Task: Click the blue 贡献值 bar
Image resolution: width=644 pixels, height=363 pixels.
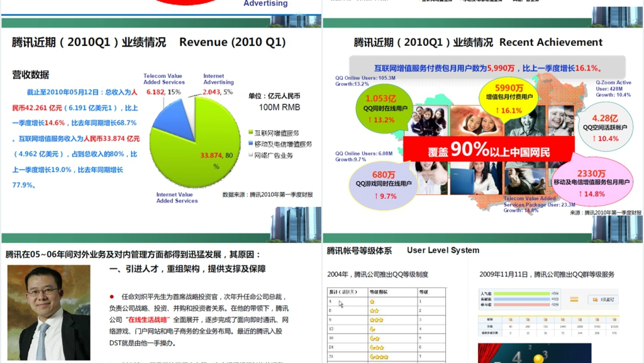Action: pyautogui.click(x=521, y=299)
